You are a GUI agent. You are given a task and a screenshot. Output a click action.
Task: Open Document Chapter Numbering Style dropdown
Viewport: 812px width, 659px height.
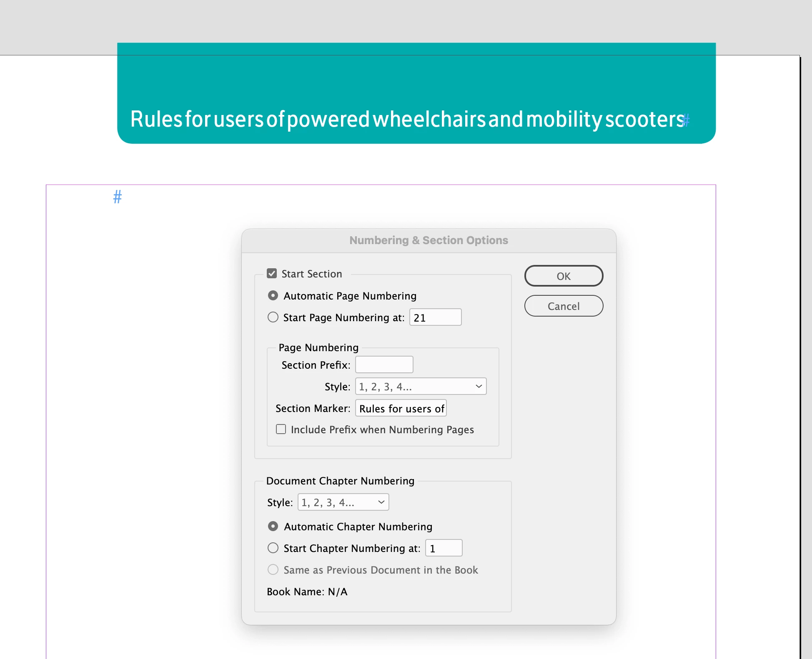(343, 502)
